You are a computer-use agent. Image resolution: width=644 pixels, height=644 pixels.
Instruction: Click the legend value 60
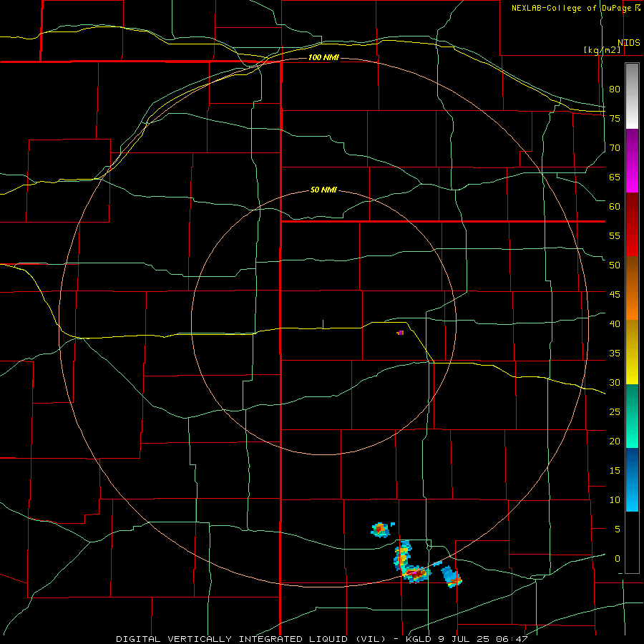point(615,207)
